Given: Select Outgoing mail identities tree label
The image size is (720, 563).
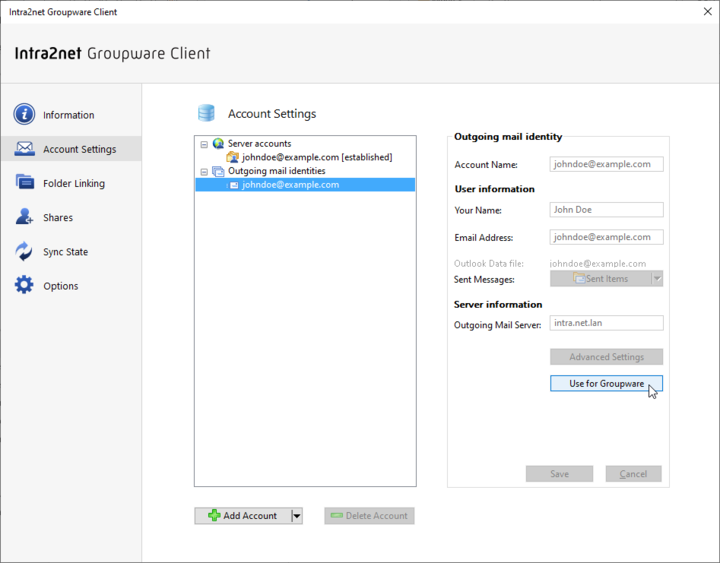Looking at the screenshot, I should (x=276, y=171).
